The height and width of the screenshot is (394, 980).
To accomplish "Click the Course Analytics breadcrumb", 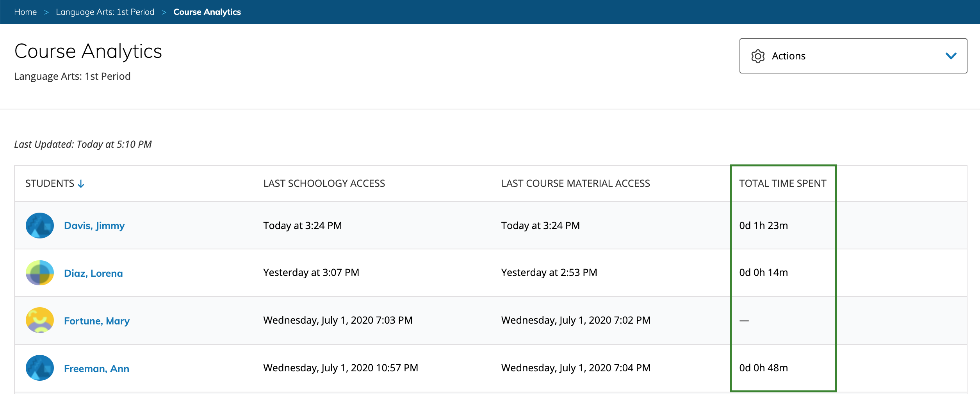I will [x=207, y=12].
